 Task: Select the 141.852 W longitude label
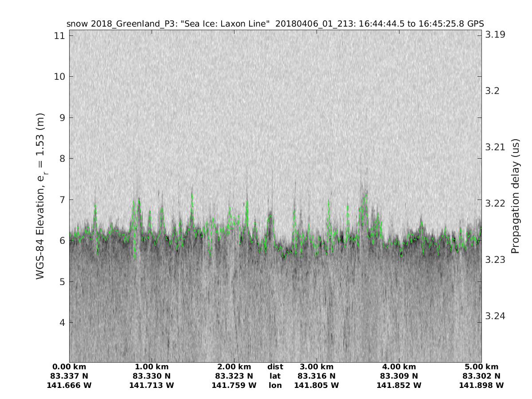pos(399,385)
